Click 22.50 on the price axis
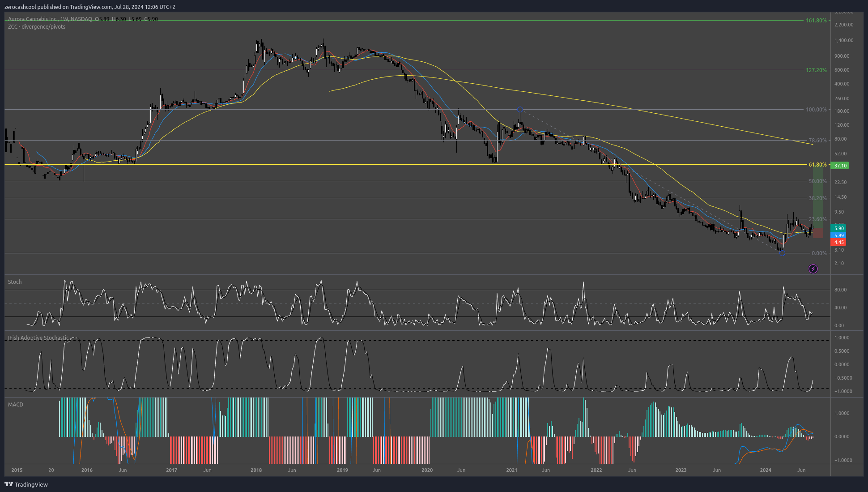This screenshot has height=492, width=868. [841, 182]
